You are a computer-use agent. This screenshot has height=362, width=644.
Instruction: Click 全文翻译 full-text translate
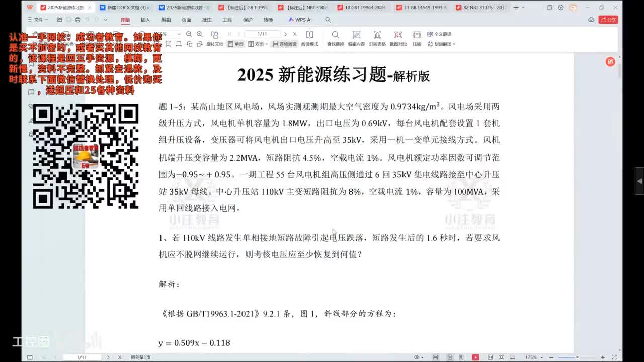439,34
